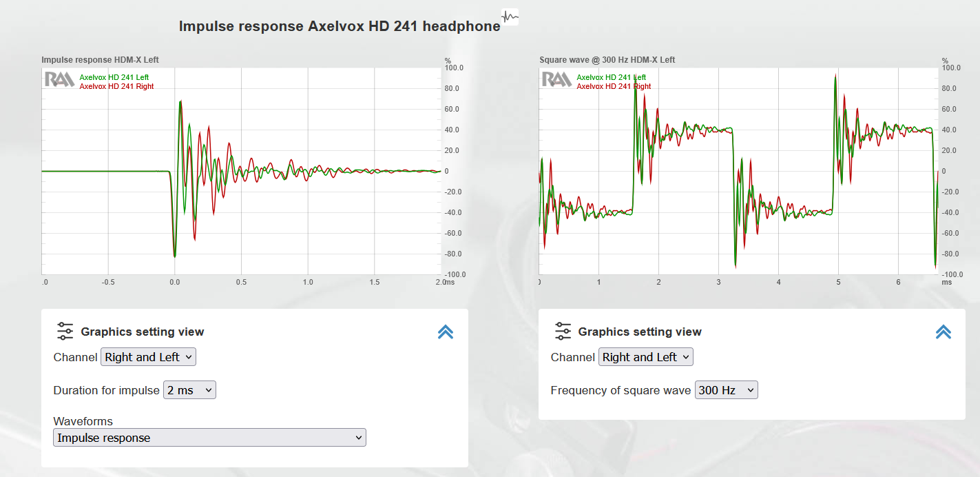Click green 'Axelvox HD 241 Left' legend in impulse chart
The width and height of the screenshot is (980, 477).
(x=114, y=77)
